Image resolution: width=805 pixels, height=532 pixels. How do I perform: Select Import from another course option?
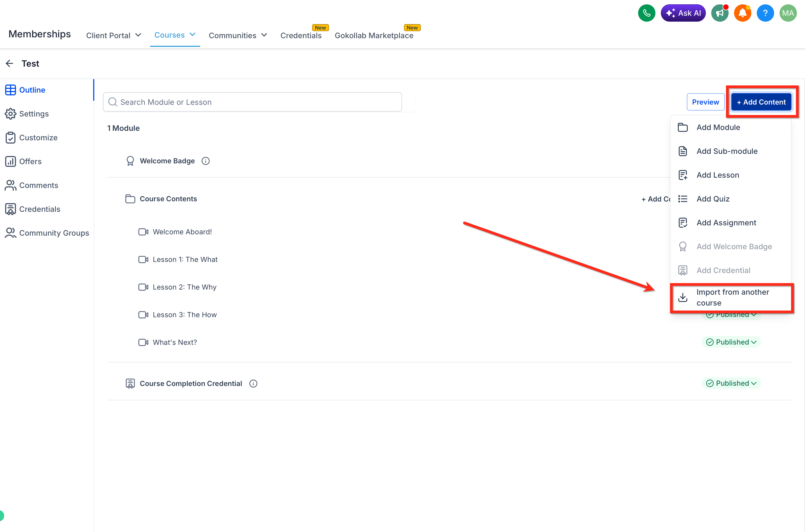click(x=732, y=297)
